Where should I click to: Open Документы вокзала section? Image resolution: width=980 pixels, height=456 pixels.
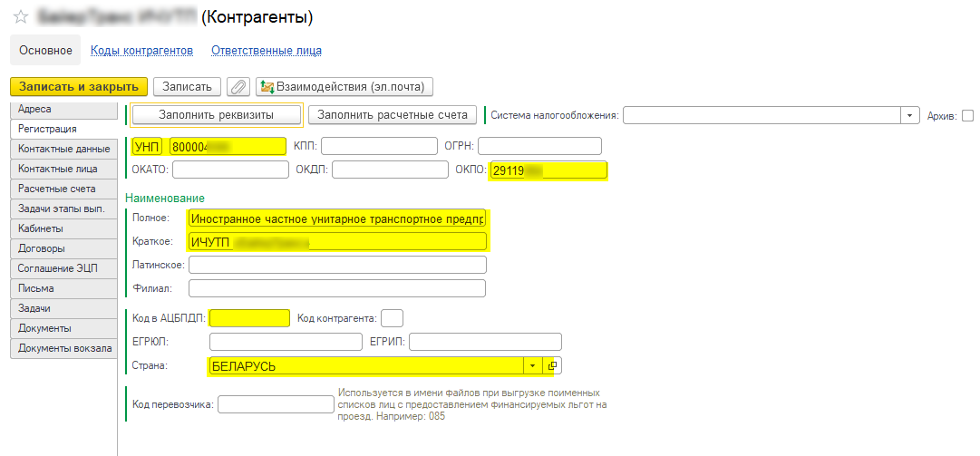pyautogui.click(x=64, y=348)
